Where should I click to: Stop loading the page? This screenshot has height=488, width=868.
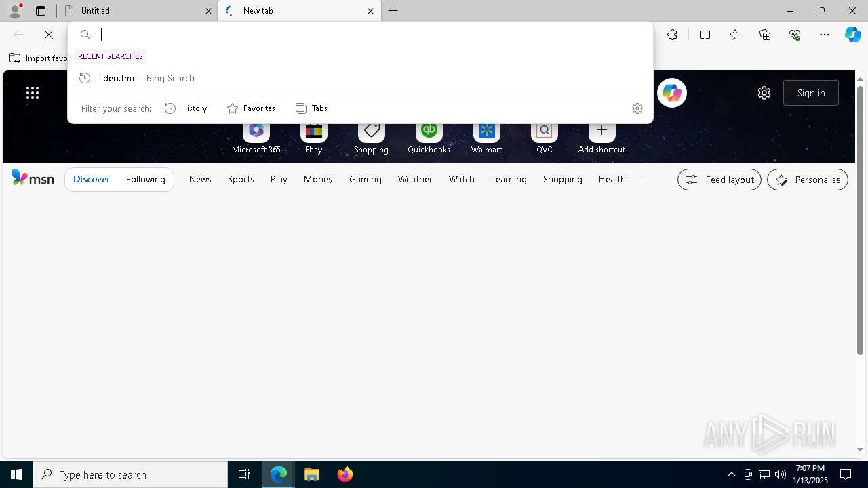click(x=49, y=35)
